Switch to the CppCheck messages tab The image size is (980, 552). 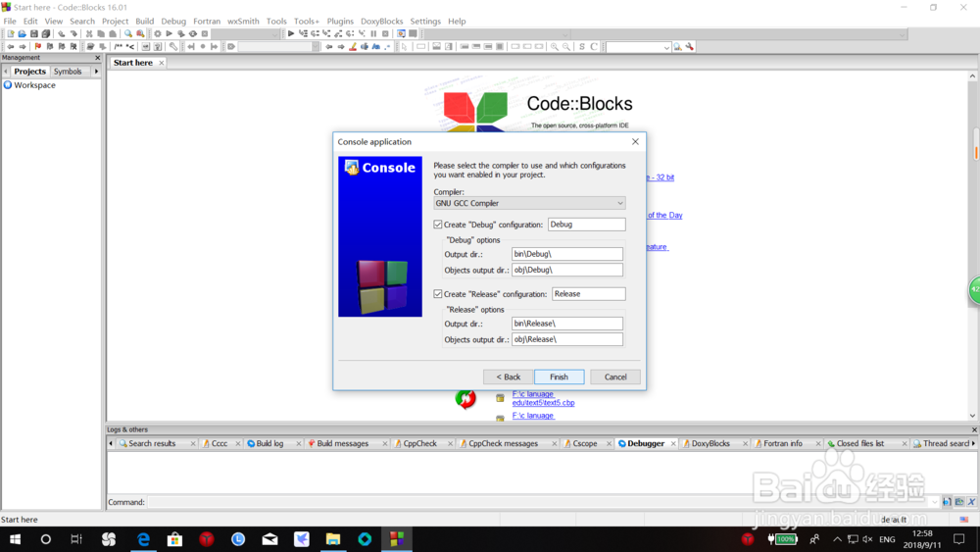(x=503, y=443)
